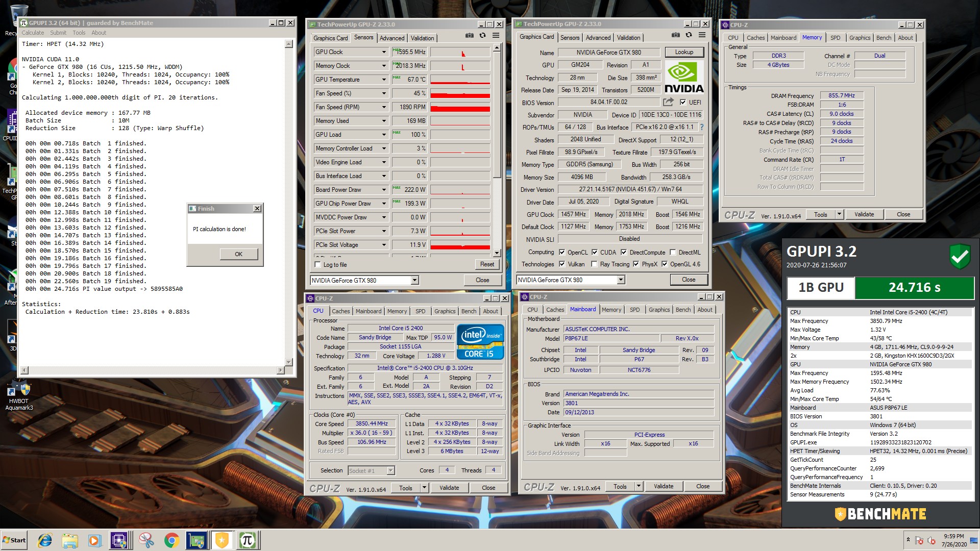Screen dimensions: 980x551
Task: Click the camera icon in GPU-Z Graphics Card window
Action: (675, 35)
